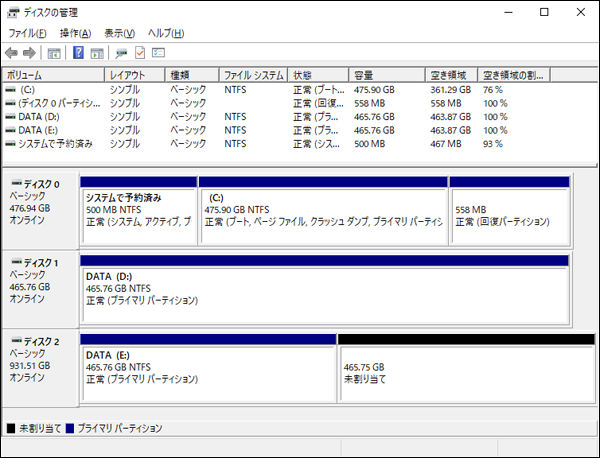Select the 558 MB recovery partition block
The width and height of the screenshot is (600, 458).
tap(509, 211)
